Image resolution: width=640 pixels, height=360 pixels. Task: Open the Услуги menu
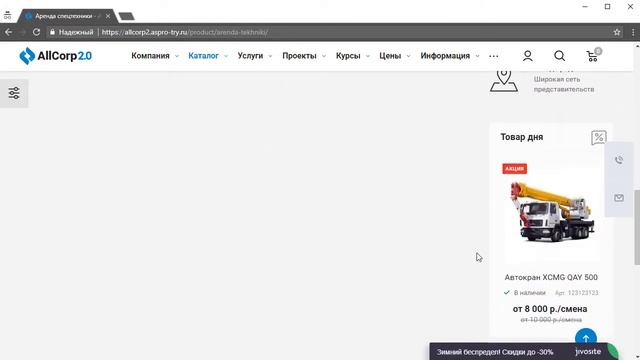point(250,56)
